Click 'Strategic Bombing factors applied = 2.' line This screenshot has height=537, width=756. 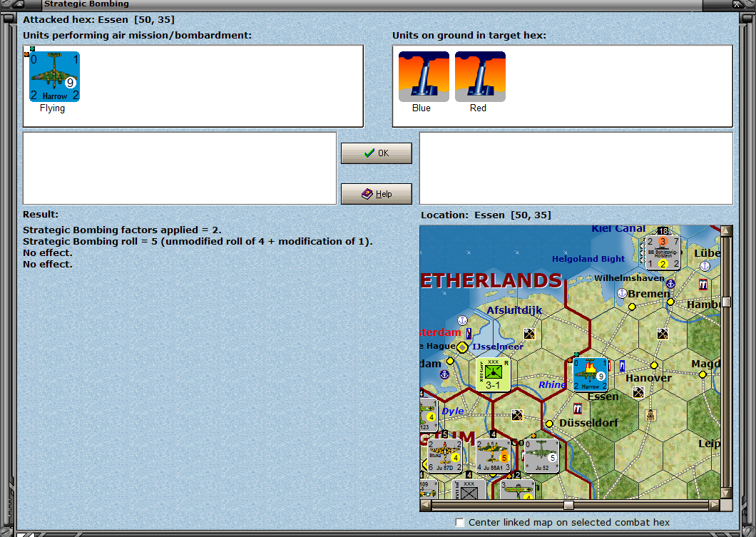[x=122, y=230]
